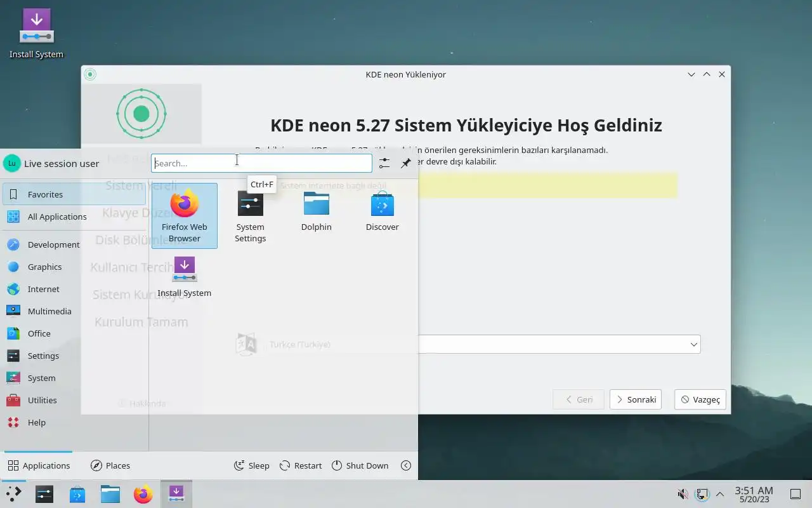The width and height of the screenshot is (812, 508).
Task: Click the network tray icon
Action: click(702, 494)
